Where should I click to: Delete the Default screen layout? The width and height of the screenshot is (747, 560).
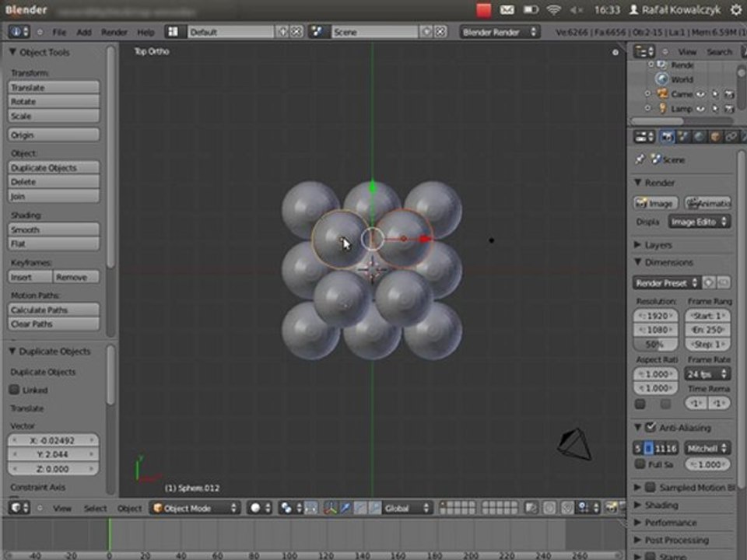click(x=296, y=32)
